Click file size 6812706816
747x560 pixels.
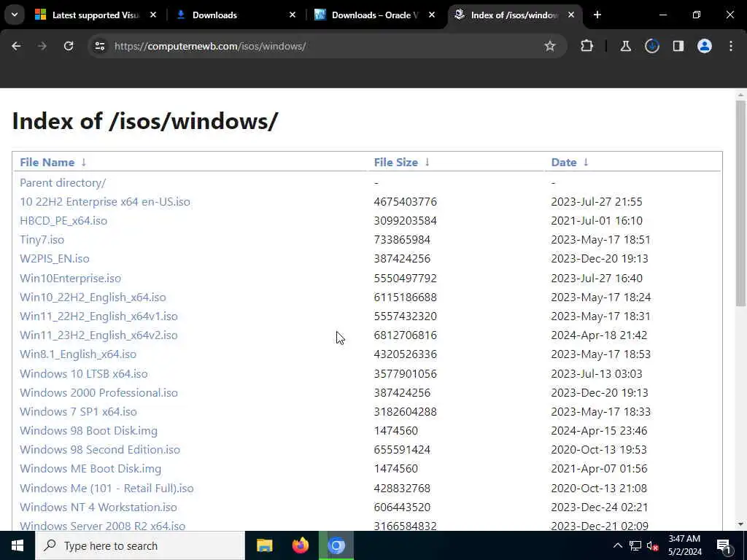coord(405,335)
